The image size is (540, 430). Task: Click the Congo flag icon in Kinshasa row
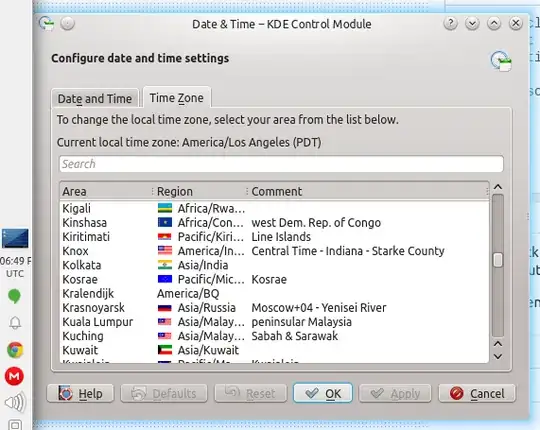tap(165, 222)
